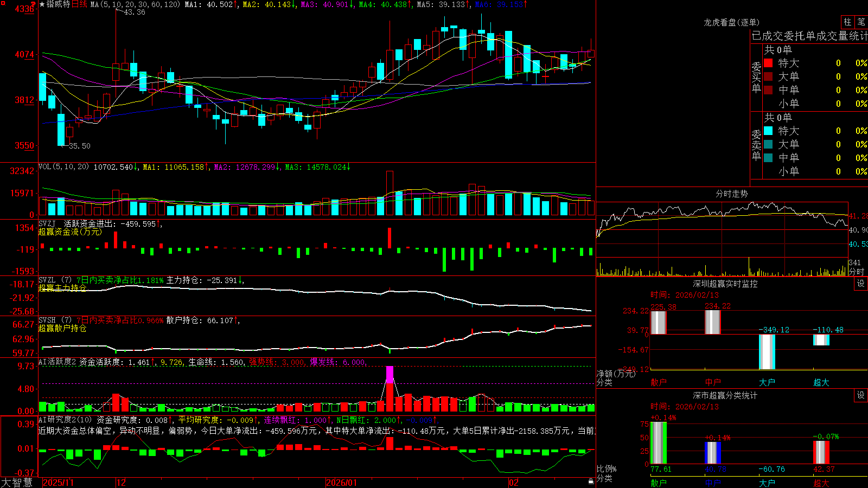This screenshot has height=488, width=868.
Task: Click the 分时走势 panel title
Action: click(732, 194)
